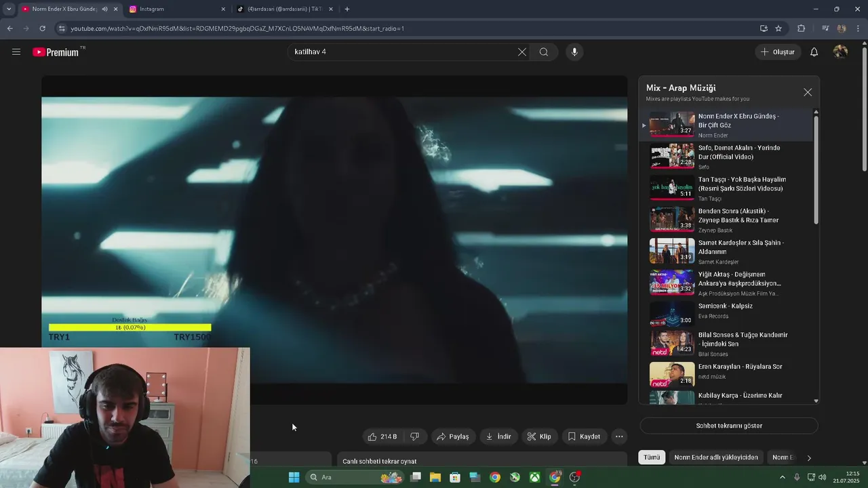Open a new browser tab with the plus

[347, 9]
